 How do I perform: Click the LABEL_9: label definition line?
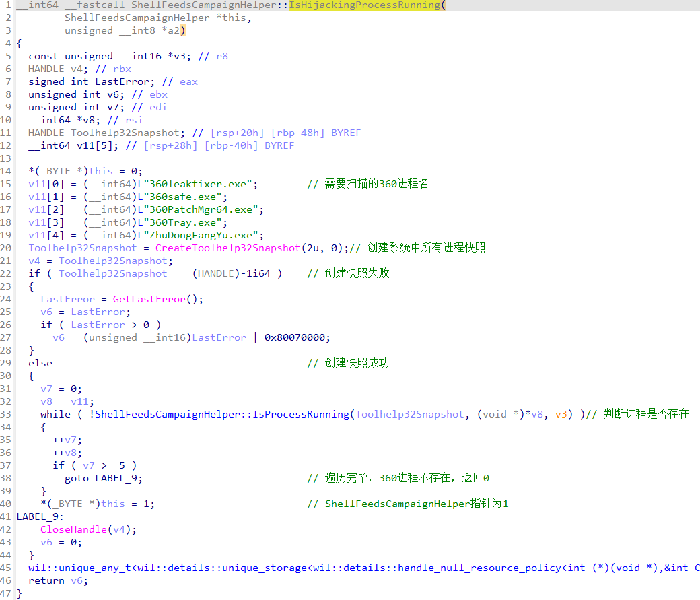click(40, 516)
